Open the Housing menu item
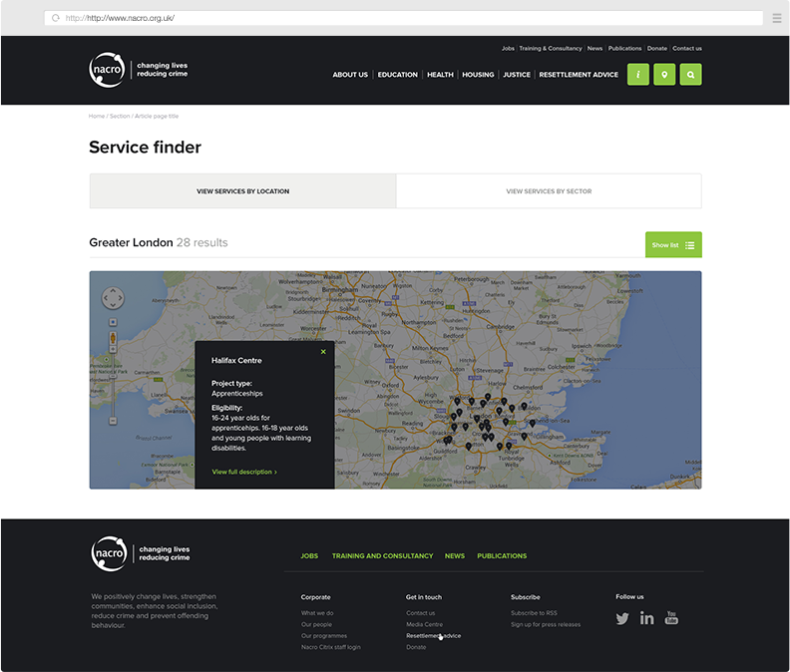This screenshot has width=790, height=672. coord(478,75)
